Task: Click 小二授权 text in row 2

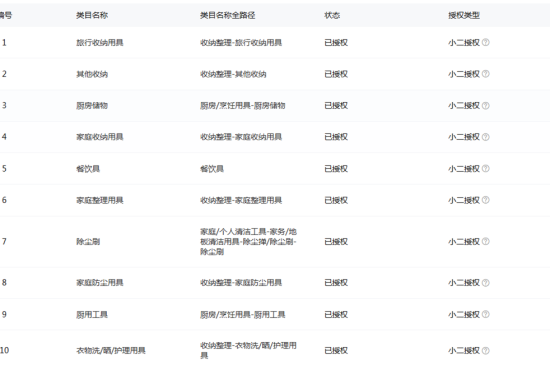Action: click(464, 74)
